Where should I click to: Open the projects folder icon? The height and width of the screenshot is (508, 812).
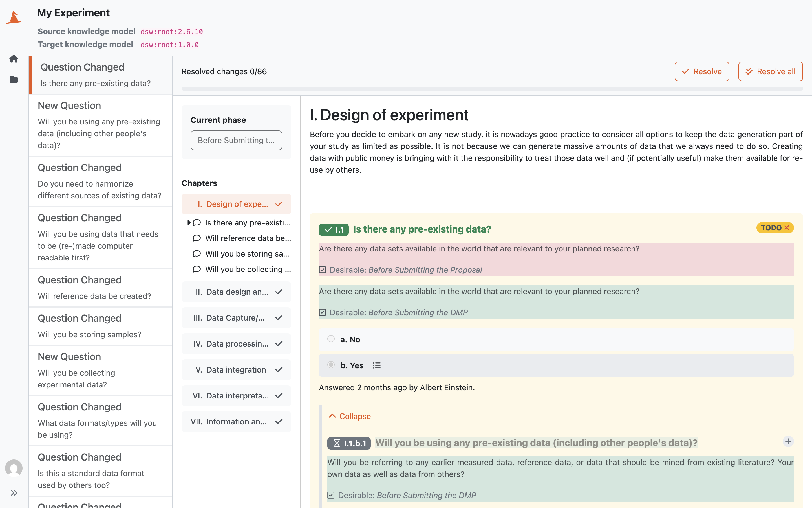pos(14,80)
